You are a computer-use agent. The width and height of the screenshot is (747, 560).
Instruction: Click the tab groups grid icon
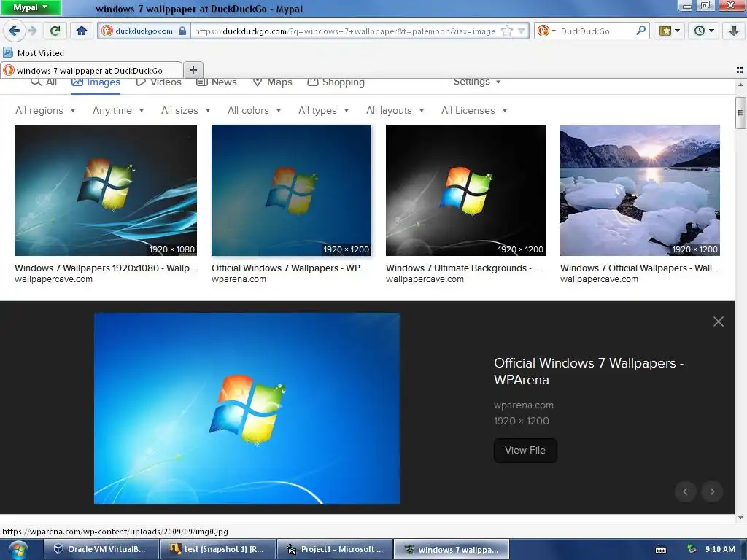(740, 70)
